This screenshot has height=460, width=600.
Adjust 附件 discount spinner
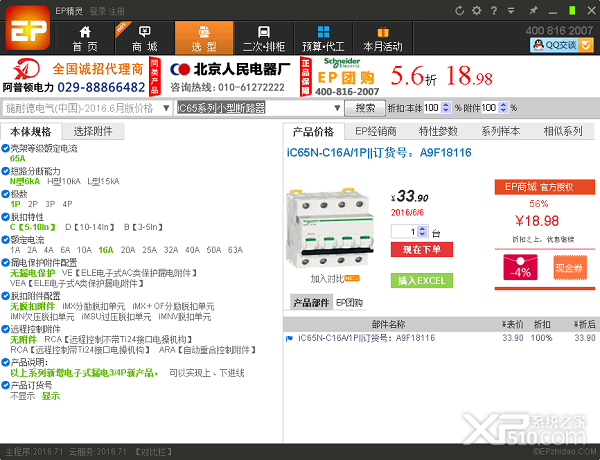click(x=504, y=108)
